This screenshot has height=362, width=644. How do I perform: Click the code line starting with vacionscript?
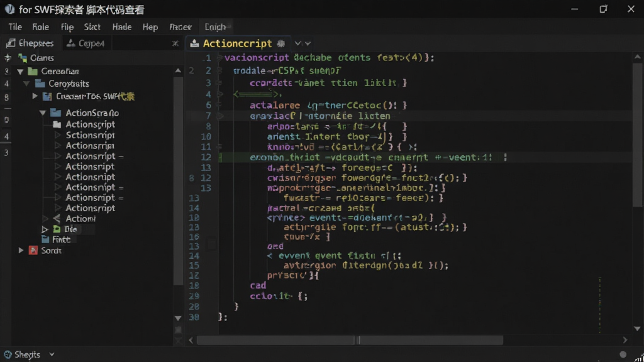pos(328,58)
